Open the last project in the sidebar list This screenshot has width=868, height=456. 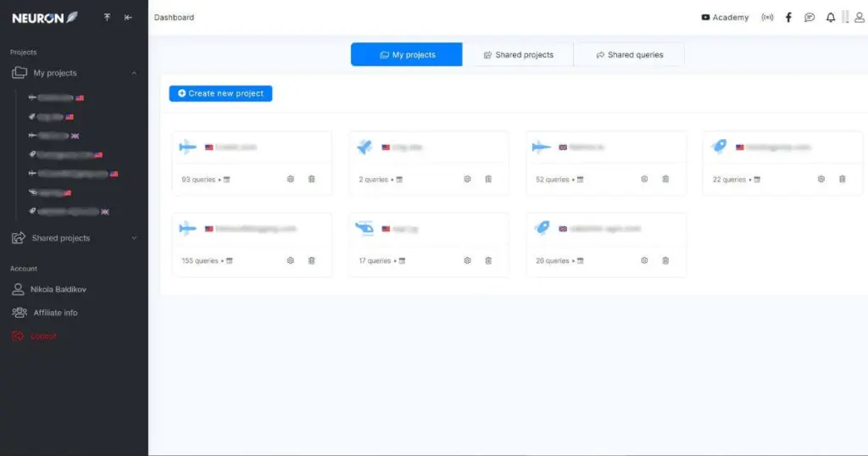69,211
